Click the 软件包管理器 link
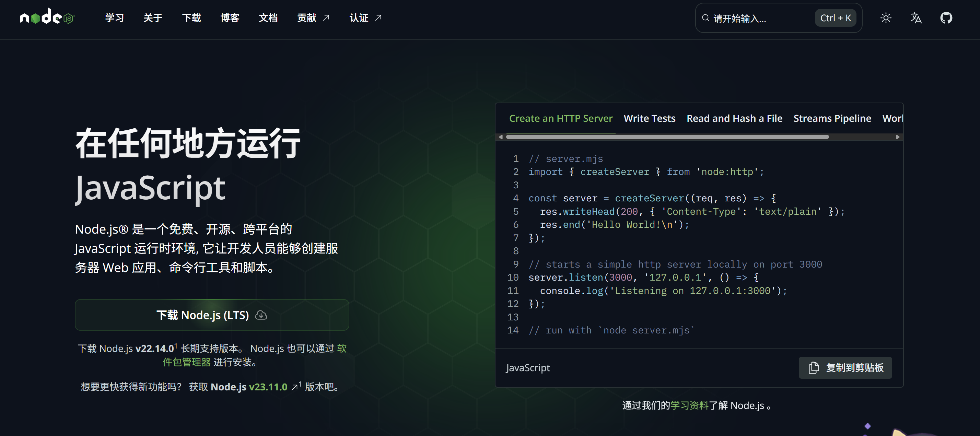 [186, 362]
